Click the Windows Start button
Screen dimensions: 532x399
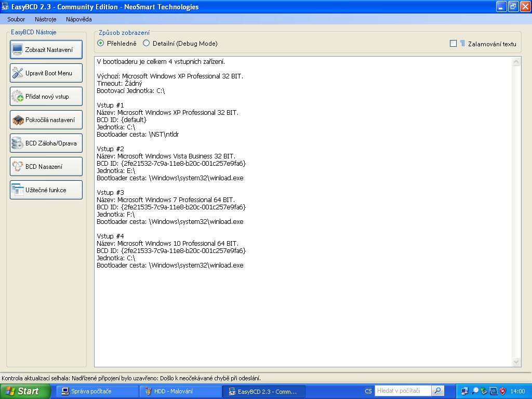[x=25, y=391]
